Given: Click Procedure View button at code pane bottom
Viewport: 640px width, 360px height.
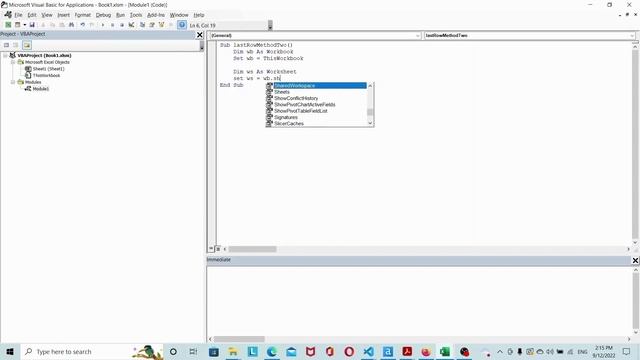Looking at the screenshot, I should click(211, 249).
